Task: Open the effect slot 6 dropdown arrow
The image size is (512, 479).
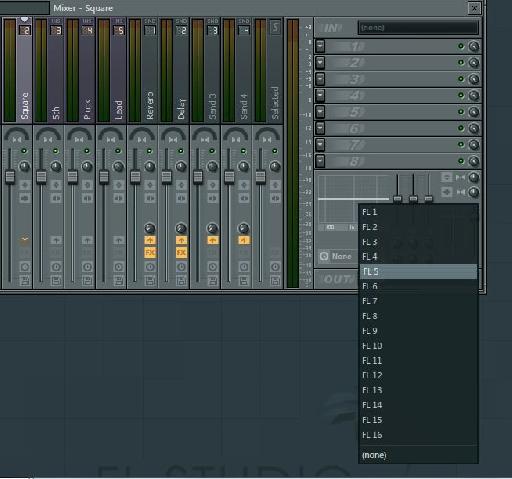Action: coord(320,128)
